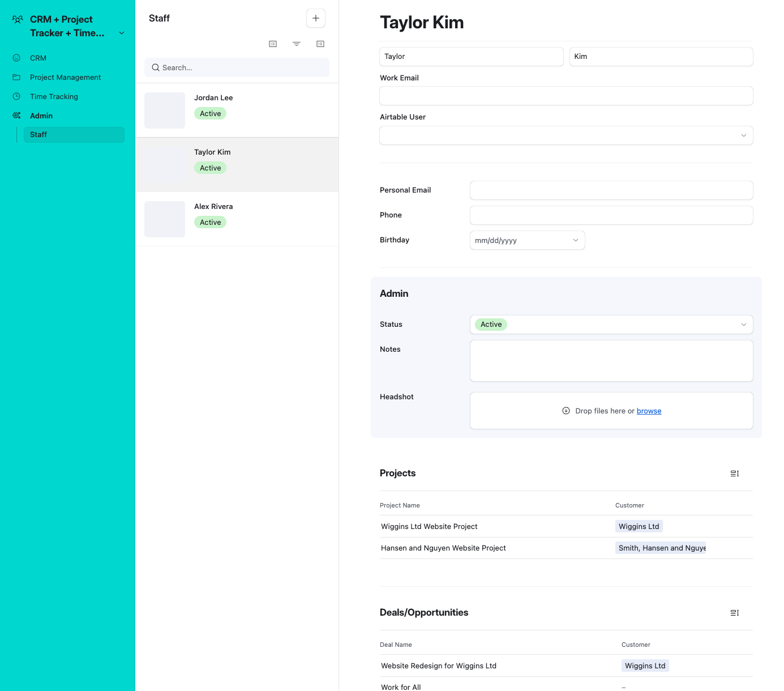This screenshot has height=691, width=784.
Task: Open the filter icon in the Staff list
Action: click(x=297, y=44)
